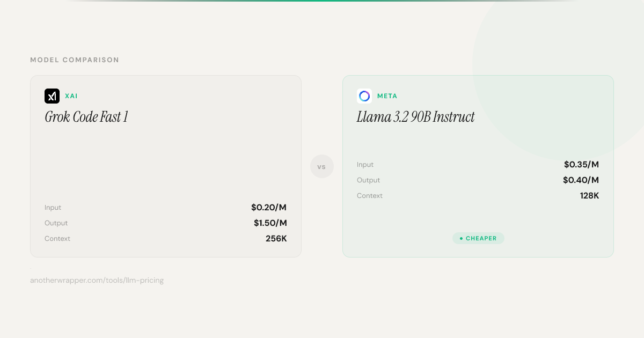Click Llama's 128K context value
Viewport: 644px width, 338px height.
tap(589, 196)
